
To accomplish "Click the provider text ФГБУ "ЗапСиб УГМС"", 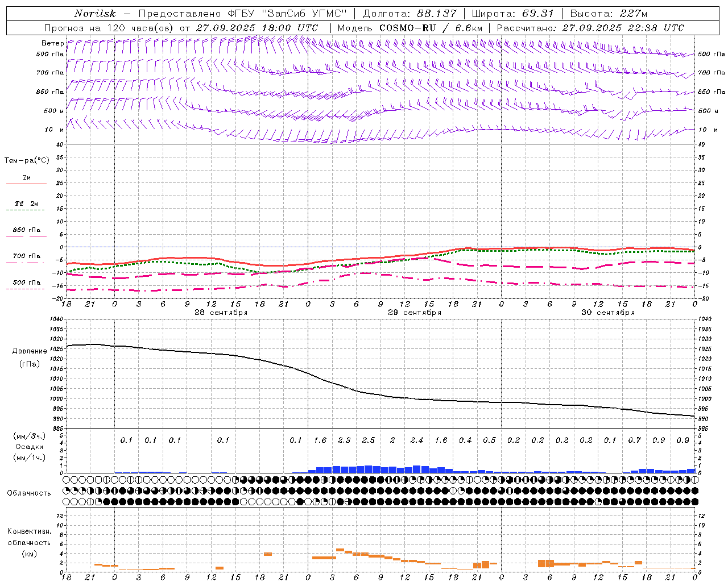I will point(288,14).
